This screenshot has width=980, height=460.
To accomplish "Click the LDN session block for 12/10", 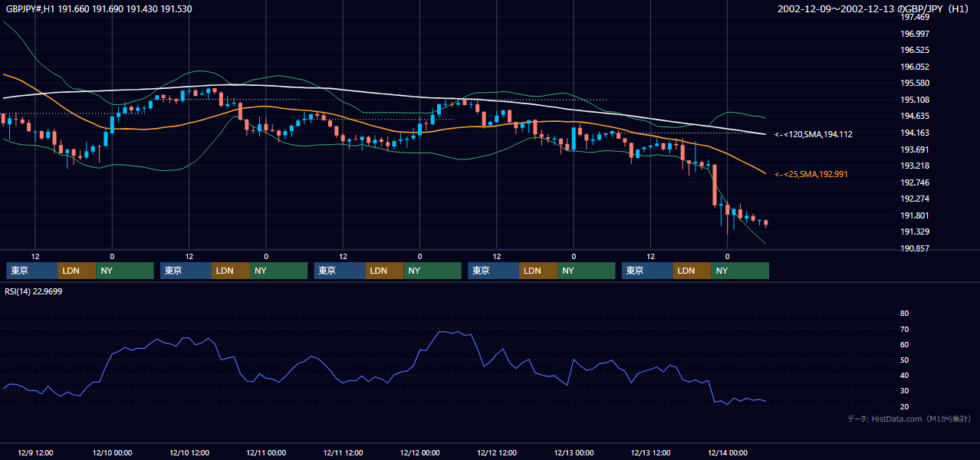I will pyautogui.click(x=232, y=271).
